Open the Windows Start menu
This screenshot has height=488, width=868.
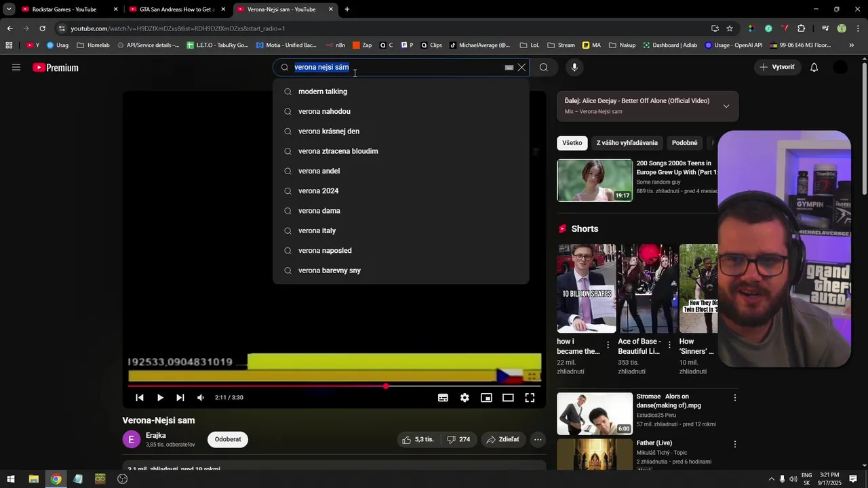coord(11,479)
